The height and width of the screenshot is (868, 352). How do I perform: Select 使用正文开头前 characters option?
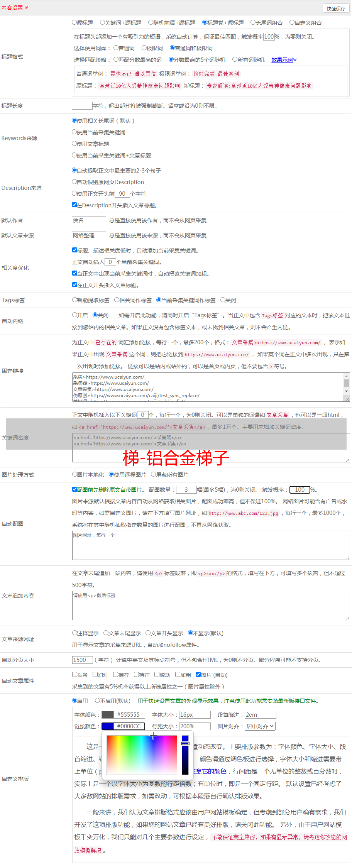(74, 193)
